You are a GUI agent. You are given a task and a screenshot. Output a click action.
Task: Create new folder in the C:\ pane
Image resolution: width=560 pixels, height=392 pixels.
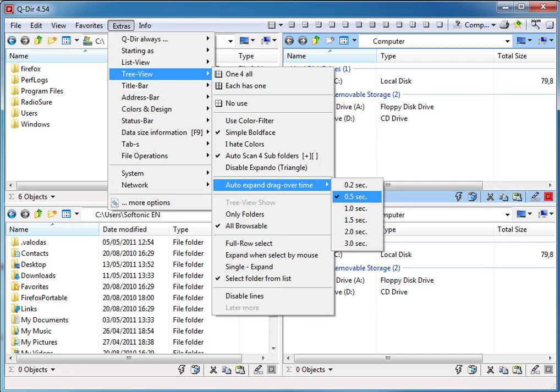[52, 41]
